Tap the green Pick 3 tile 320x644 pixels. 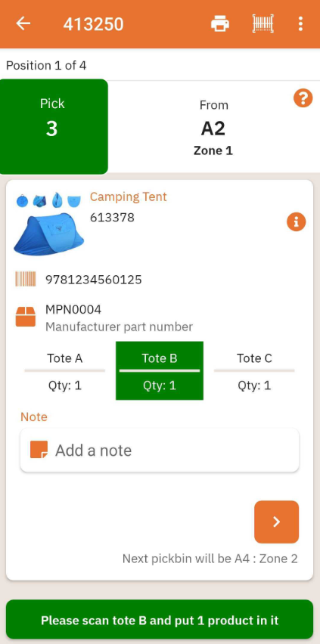54,126
